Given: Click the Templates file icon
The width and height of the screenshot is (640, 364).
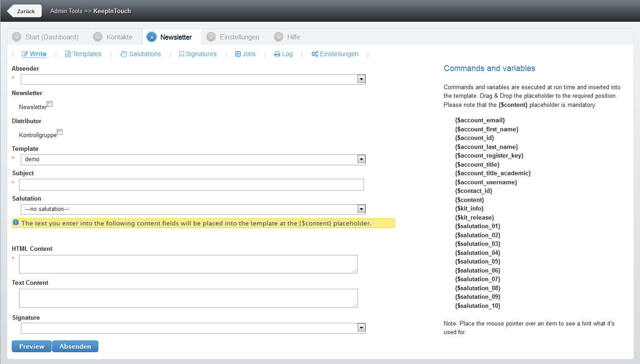Looking at the screenshot, I should pyautogui.click(x=68, y=54).
